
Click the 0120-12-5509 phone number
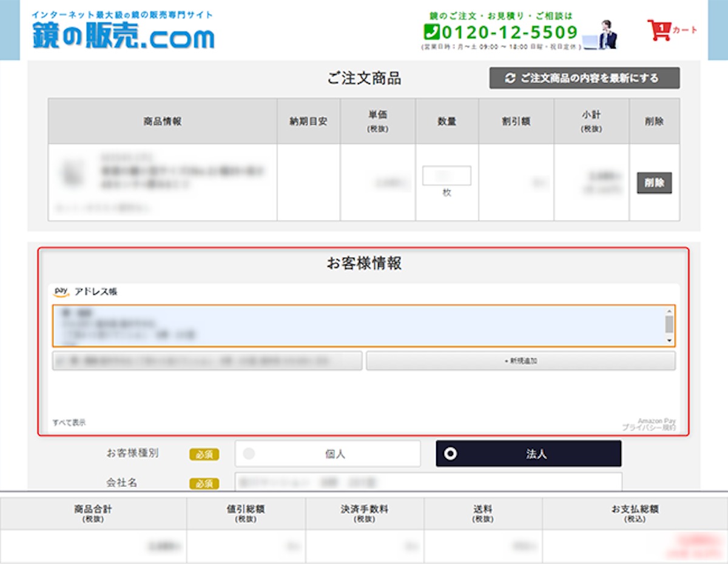[510, 32]
